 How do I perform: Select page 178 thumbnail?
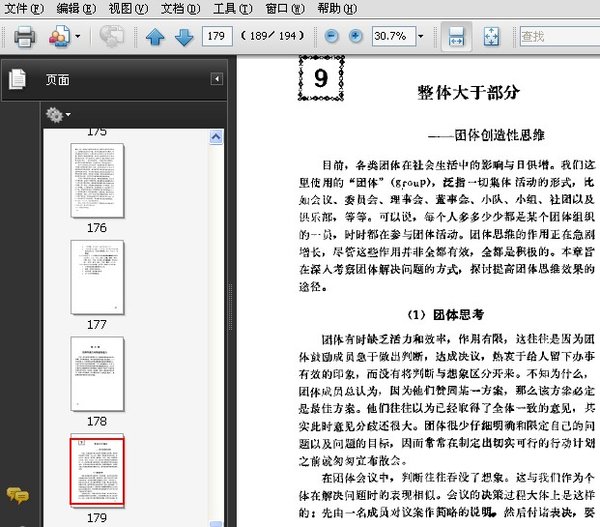coord(97,373)
